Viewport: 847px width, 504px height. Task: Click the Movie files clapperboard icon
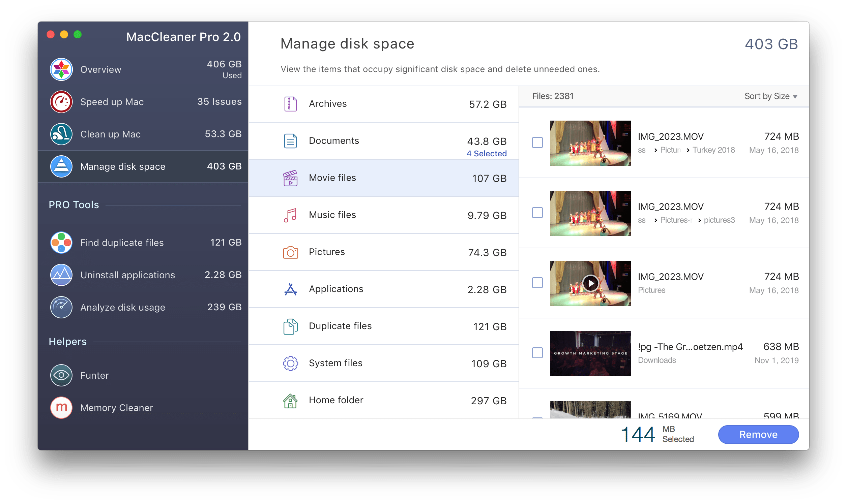[x=290, y=178]
